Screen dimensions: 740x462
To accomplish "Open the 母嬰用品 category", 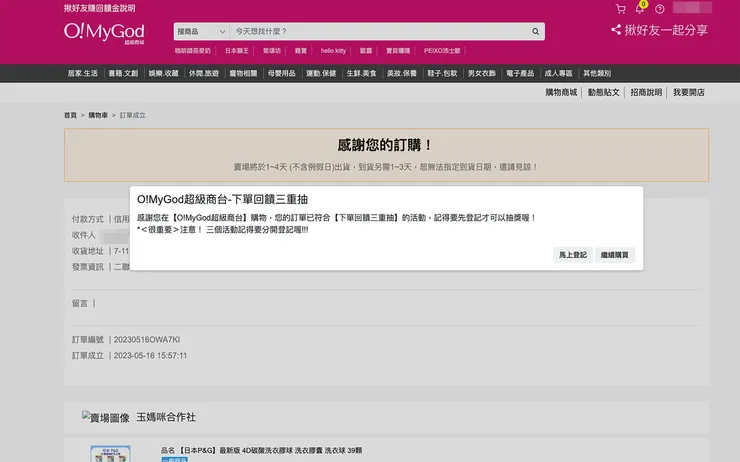I will 282,73.
